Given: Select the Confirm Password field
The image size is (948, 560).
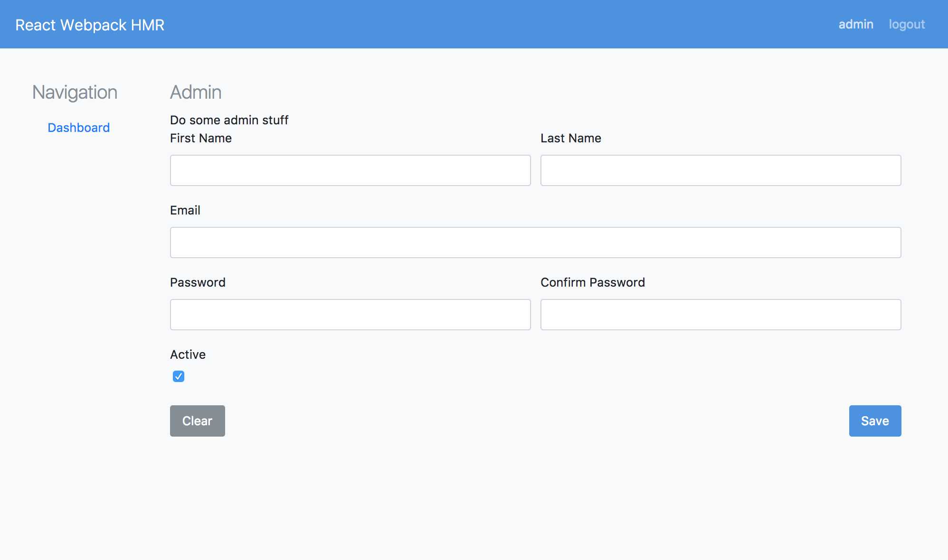Looking at the screenshot, I should (x=720, y=315).
